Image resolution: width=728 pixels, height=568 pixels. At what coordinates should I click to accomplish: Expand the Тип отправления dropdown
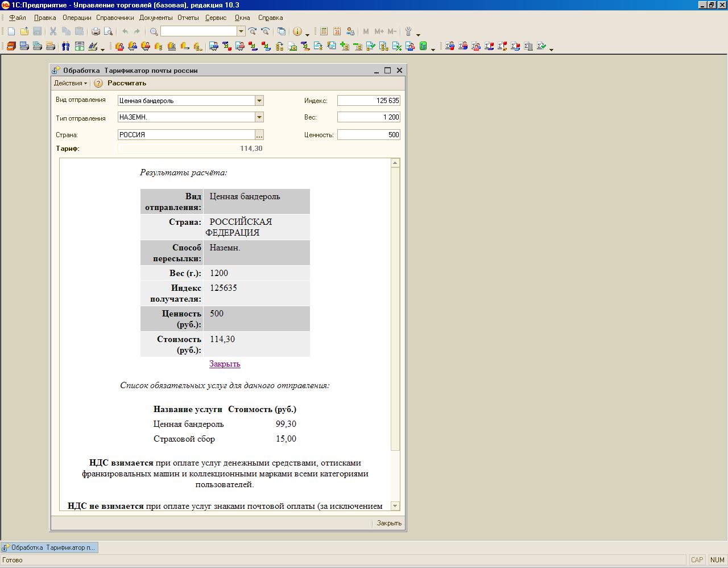click(259, 117)
